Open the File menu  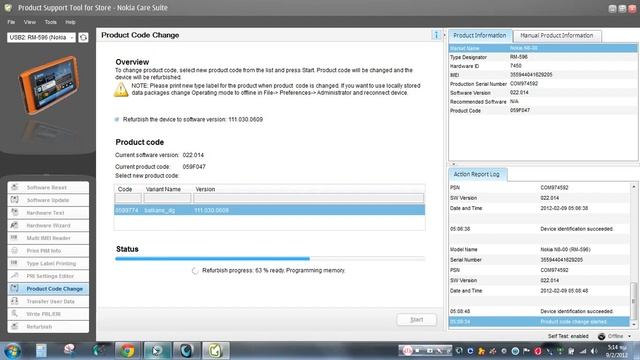coord(11,22)
